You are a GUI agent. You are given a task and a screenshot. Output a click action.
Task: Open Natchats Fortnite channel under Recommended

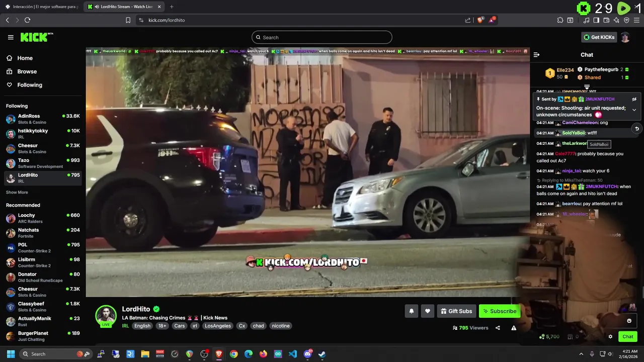click(x=43, y=233)
